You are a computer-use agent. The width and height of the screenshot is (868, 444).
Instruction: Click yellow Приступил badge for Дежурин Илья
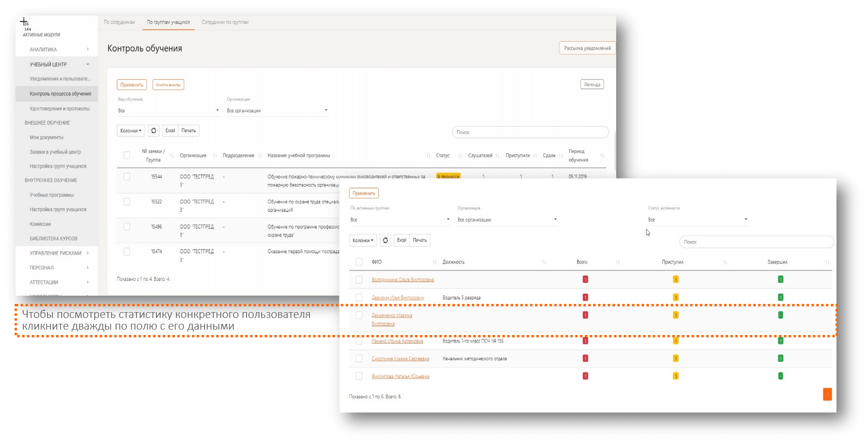[x=675, y=298]
